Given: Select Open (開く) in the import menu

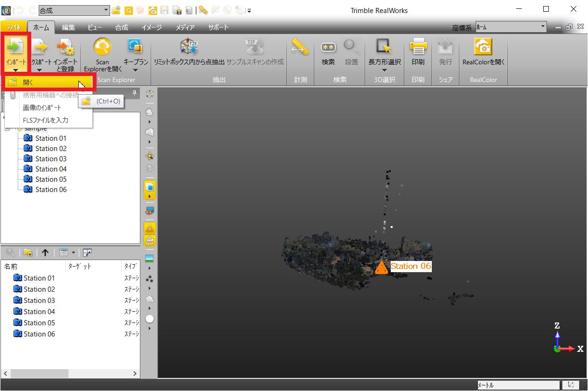Looking at the screenshot, I should pyautogui.click(x=48, y=82).
